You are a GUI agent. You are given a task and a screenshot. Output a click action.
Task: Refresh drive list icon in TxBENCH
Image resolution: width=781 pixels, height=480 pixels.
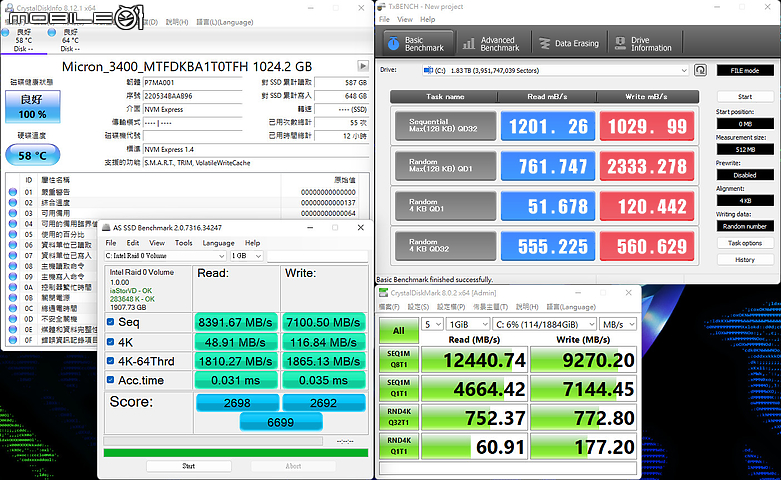coord(700,70)
